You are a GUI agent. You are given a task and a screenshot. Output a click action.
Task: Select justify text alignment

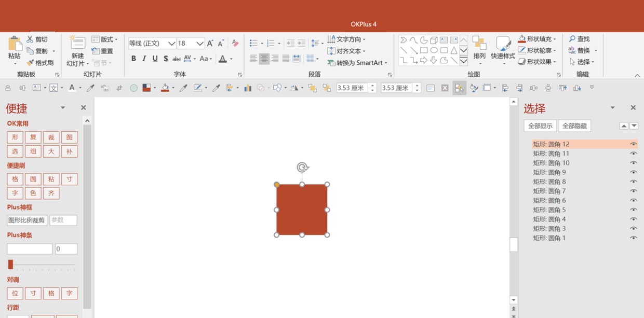click(286, 59)
